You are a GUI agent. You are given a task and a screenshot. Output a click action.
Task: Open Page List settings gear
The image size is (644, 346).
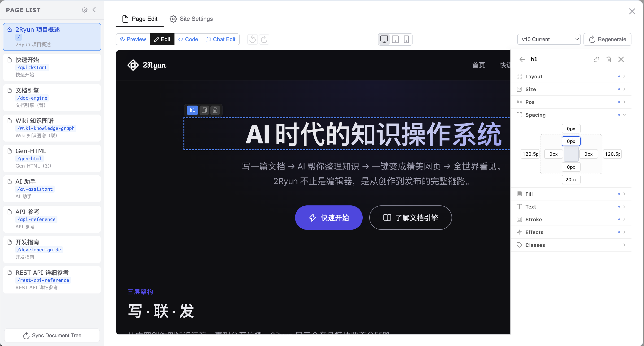(85, 10)
